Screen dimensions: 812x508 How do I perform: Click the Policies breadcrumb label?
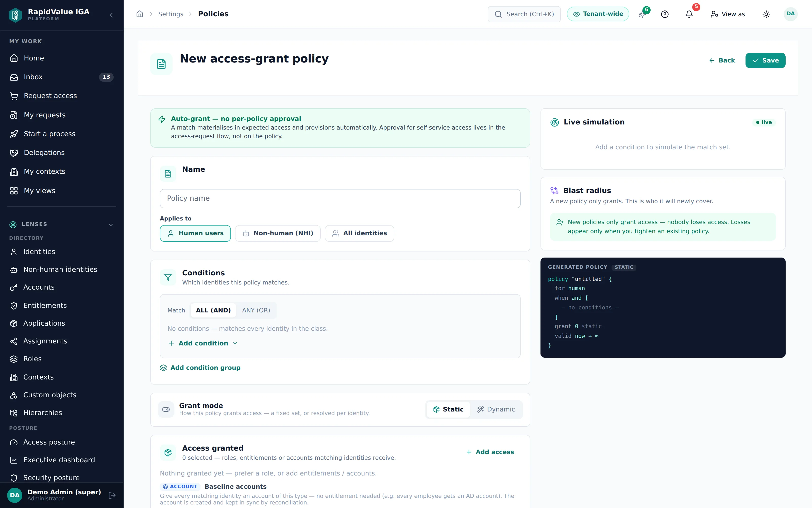[x=213, y=14]
